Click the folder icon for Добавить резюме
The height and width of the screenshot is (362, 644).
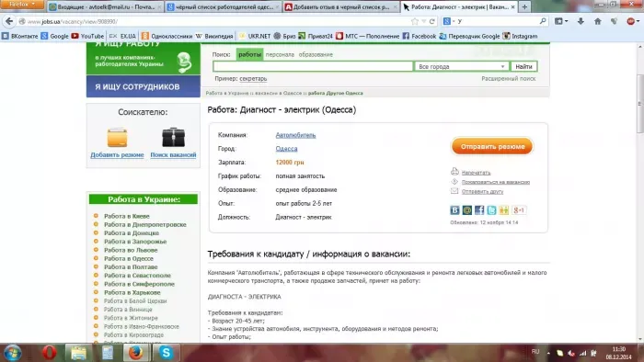click(x=117, y=137)
